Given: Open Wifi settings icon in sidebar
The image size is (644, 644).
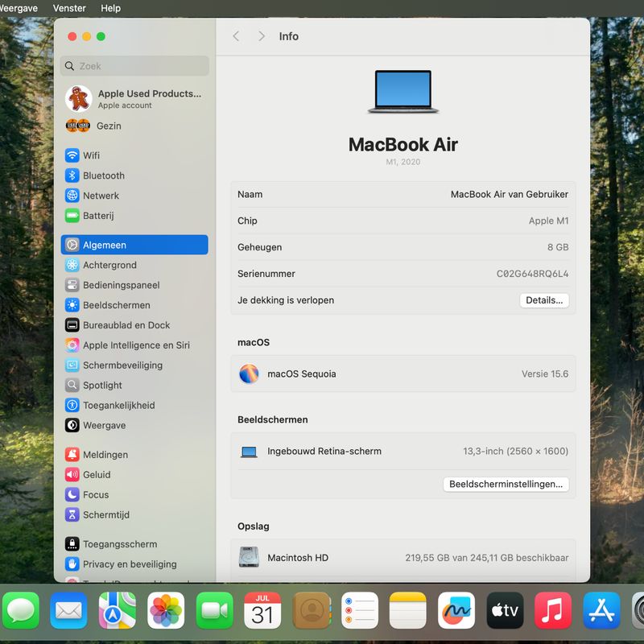Looking at the screenshot, I should click(x=72, y=155).
